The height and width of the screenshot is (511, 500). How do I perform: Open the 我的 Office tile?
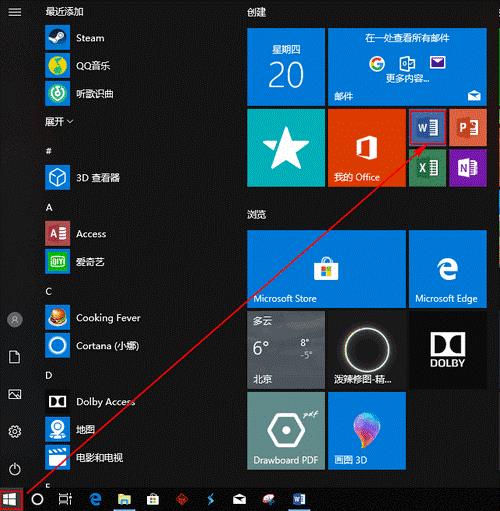click(367, 148)
